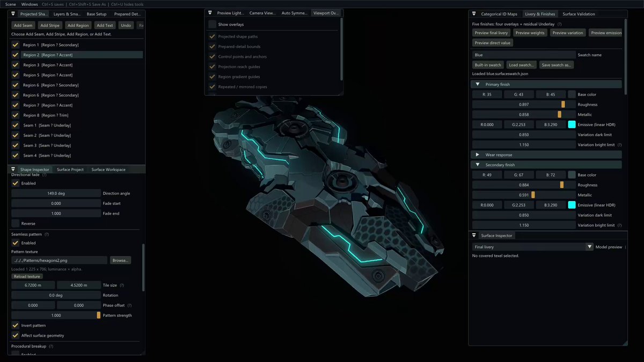Image resolution: width=644 pixels, height=362 pixels.
Task: Open the Primary finish Emissive cyan swatch
Action: click(572, 124)
